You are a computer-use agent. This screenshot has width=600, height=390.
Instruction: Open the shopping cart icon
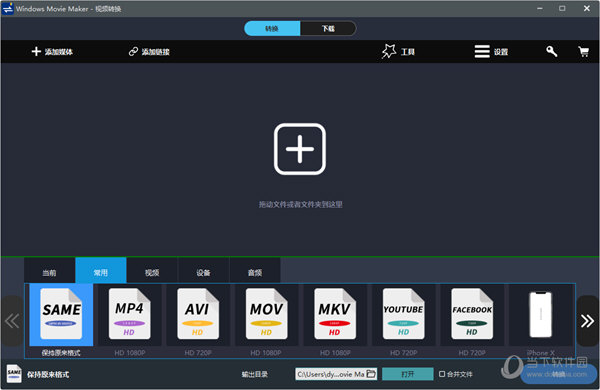pyautogui.click(x=584, y=51)
